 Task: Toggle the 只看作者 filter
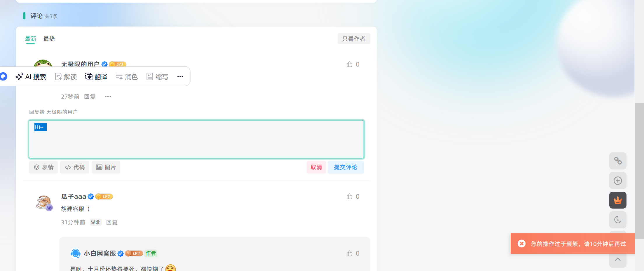tap(354, 39)
